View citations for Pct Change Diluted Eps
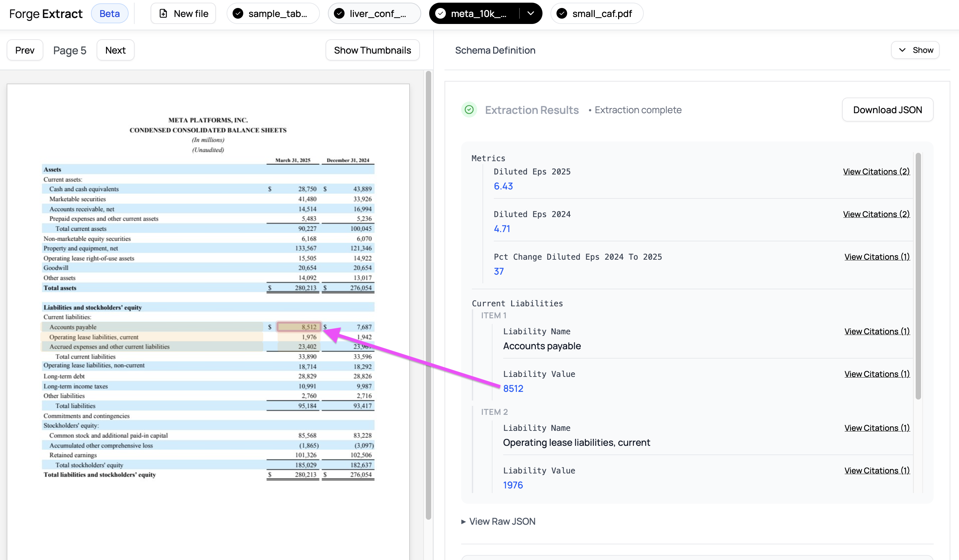Image resolution: width=959 pixels, height=560 pixels. [x=877, y=257]
